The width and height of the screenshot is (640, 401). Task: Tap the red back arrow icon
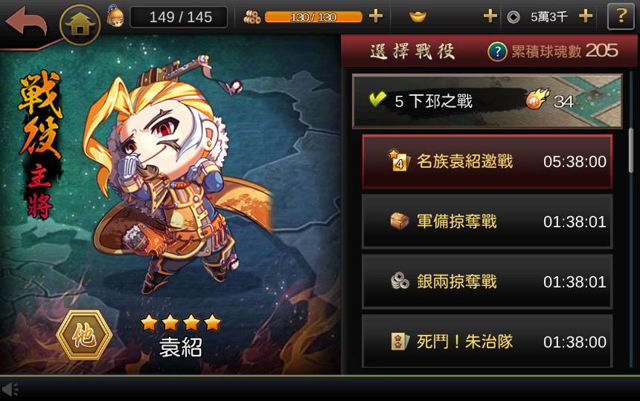point(27,21)
